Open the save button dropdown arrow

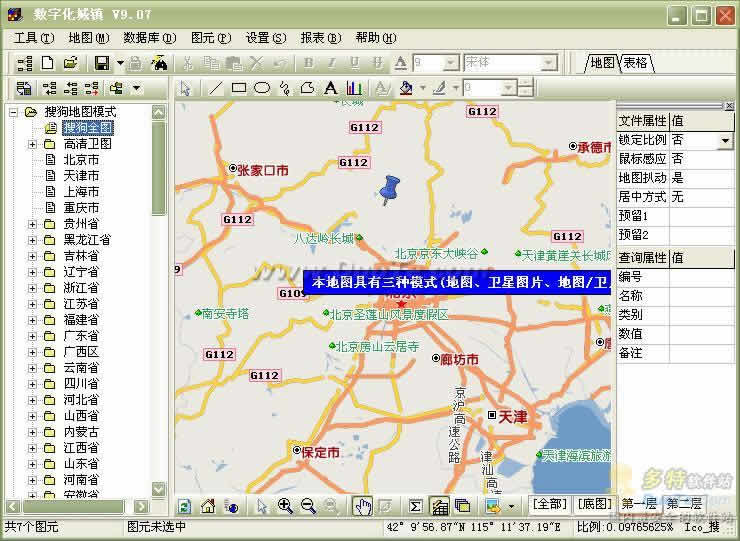(120, 63)
